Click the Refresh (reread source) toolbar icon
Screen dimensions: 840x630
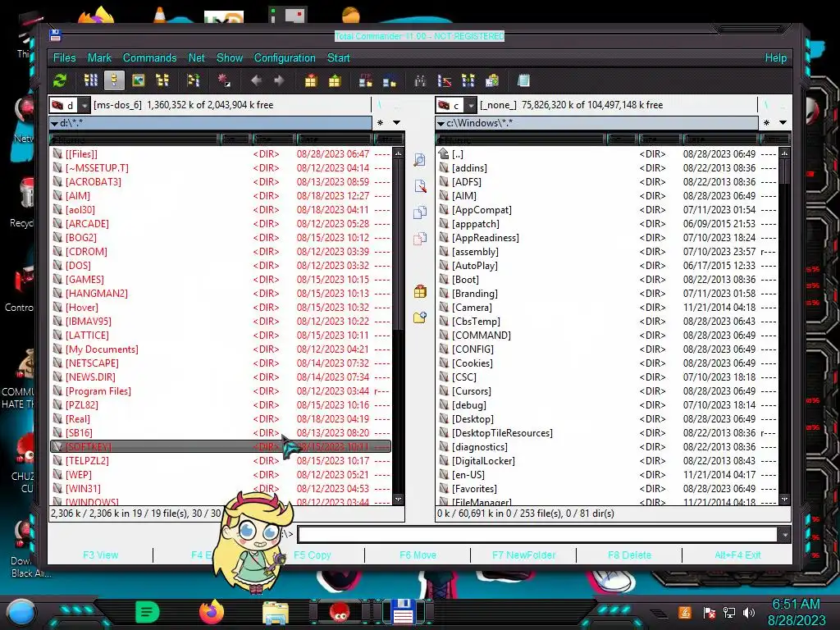pyautogui.click(x=59, y=81)
